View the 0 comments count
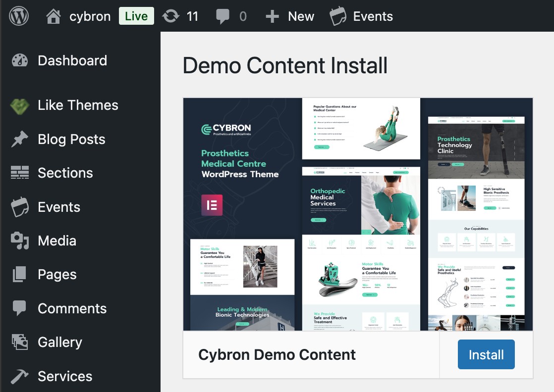Screen dimensions: 554x392 (x=243, y=16)
